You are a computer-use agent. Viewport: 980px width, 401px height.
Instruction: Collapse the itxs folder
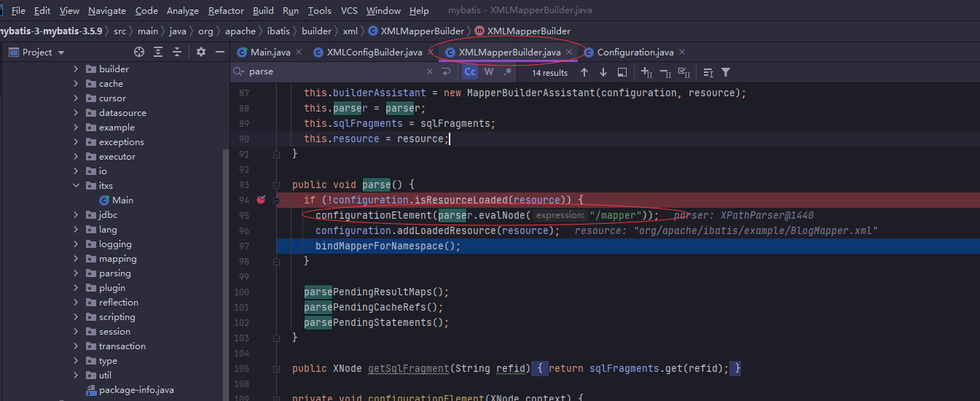pos(76,186)
